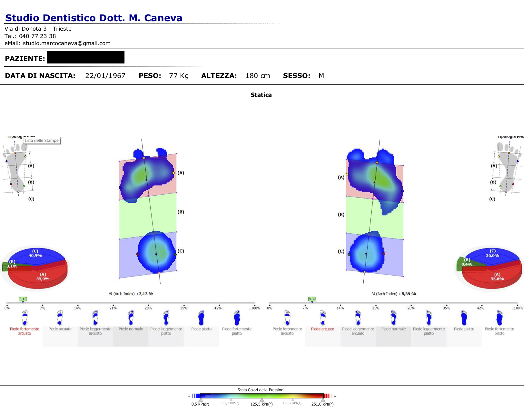
Task: Click the 125,5 kPa scale triangle marker
Action: 262,400
